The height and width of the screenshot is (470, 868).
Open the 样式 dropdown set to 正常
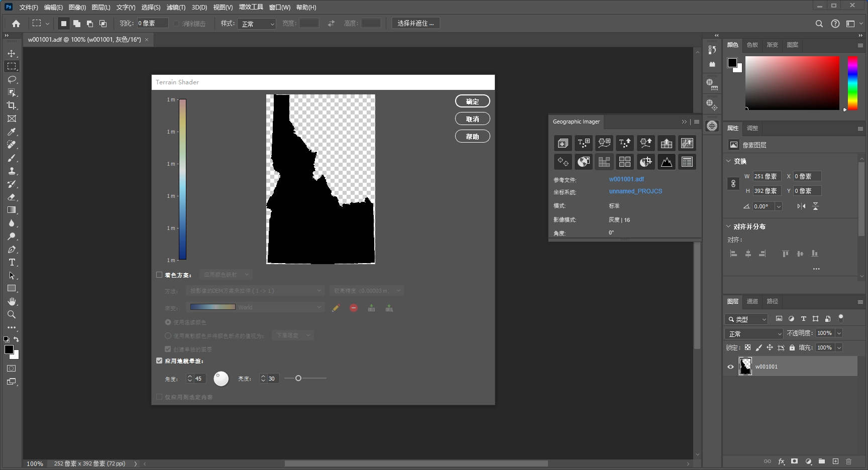pyautogui.click(x=258, y=24)
